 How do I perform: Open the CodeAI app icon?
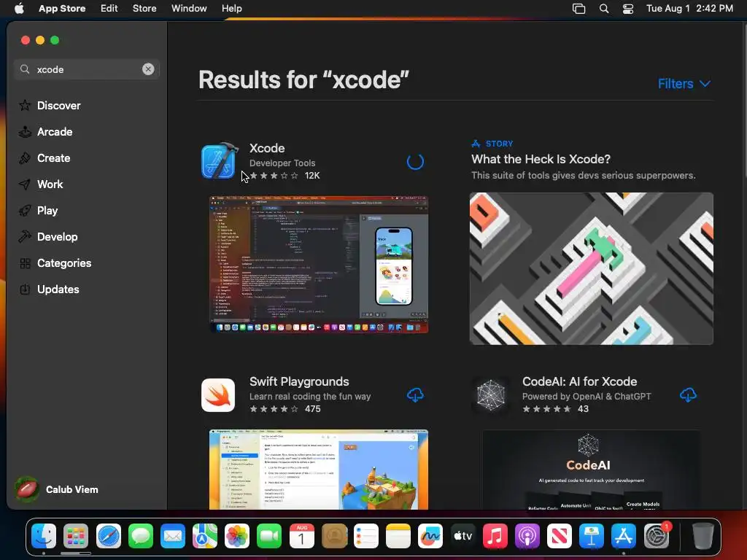point(491,395)
